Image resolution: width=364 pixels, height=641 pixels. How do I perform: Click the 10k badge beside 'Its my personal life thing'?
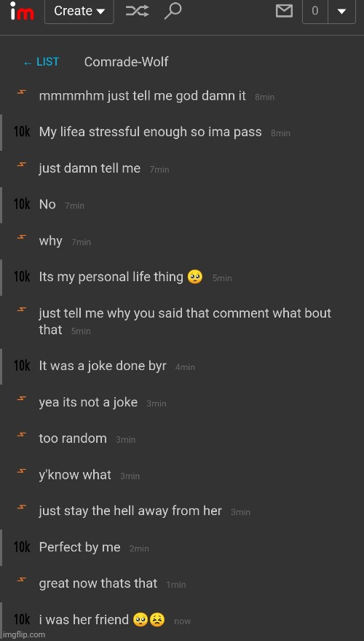point(22,277)
